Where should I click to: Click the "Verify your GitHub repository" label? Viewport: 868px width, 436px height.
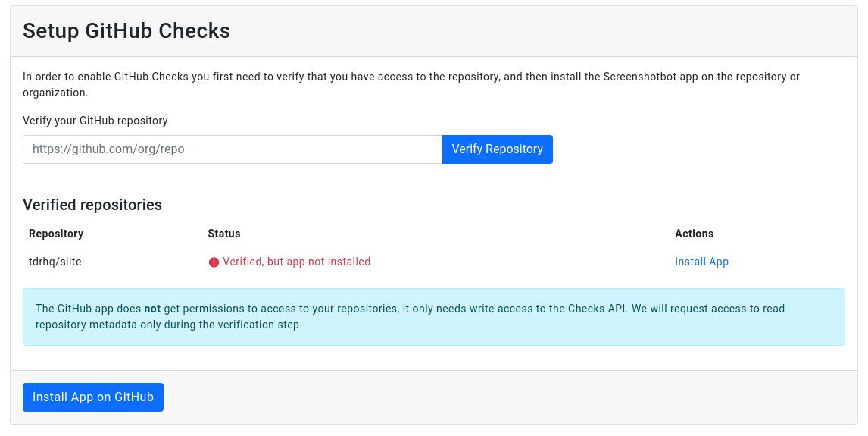pyautogui.click(x=95, y=121)
